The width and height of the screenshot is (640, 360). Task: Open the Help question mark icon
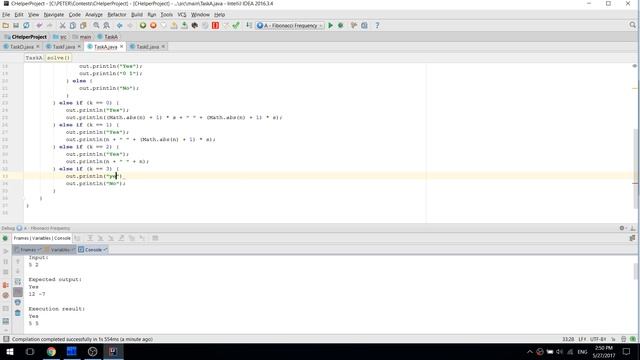377,25
